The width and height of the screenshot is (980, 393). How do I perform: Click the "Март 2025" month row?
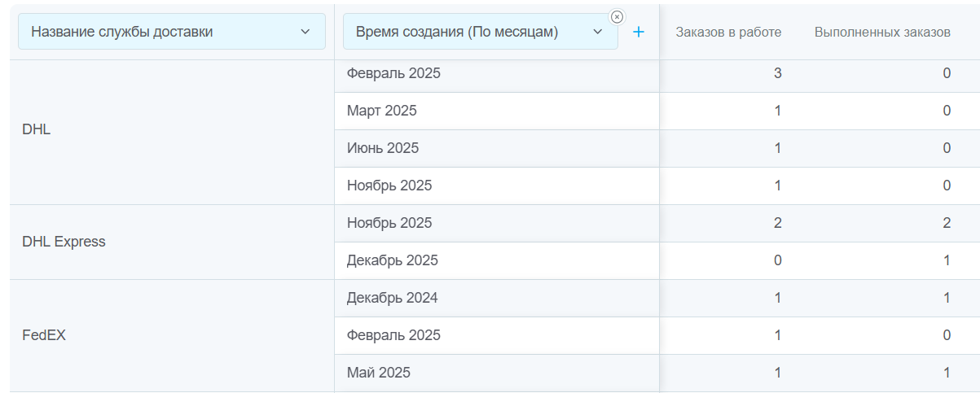coord(382,111)
